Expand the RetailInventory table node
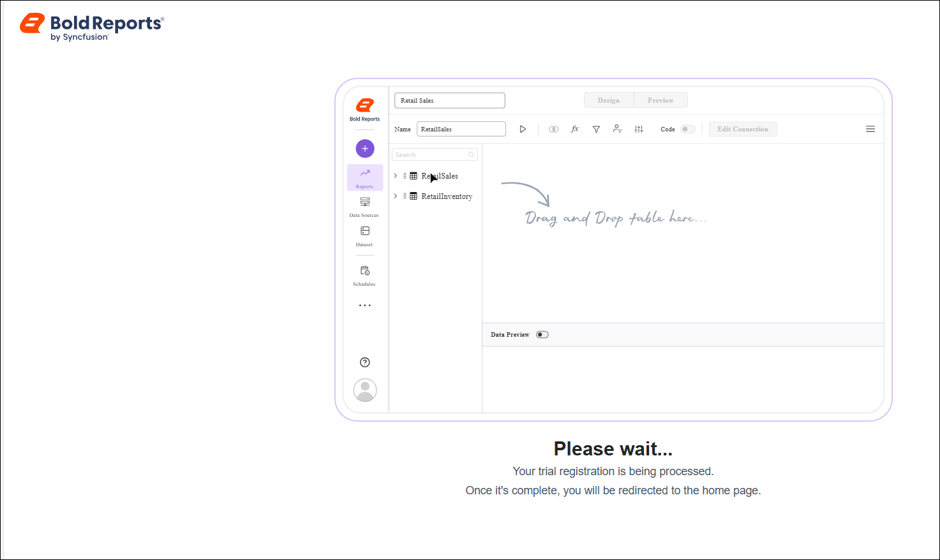Screen dimensions: 940x560 click(396, 196)
